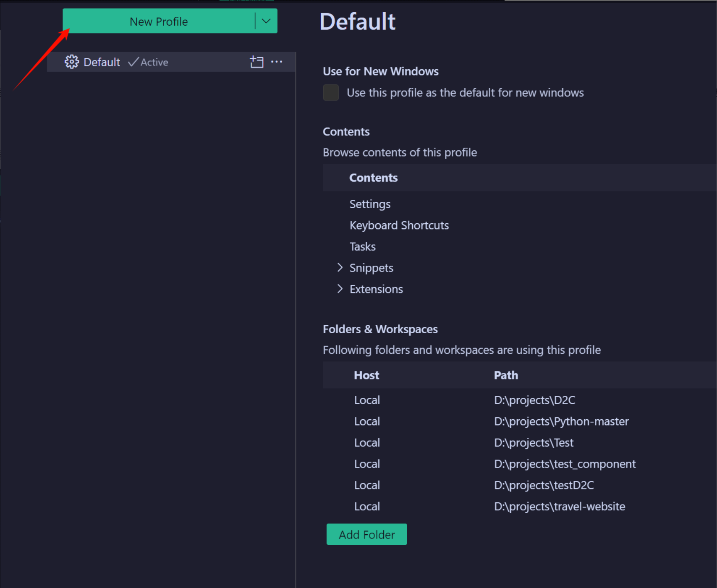Screen dimensions: 717x588
Task: Open the more actions ellipsis for the Default profile
Action: pos(277,62)
